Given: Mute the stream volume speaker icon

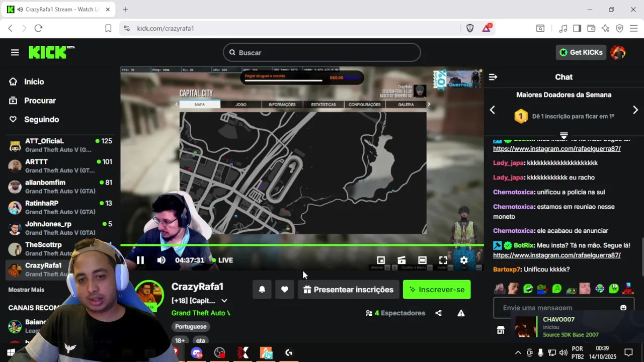Looking at the screenshot, I should (161, 260).
